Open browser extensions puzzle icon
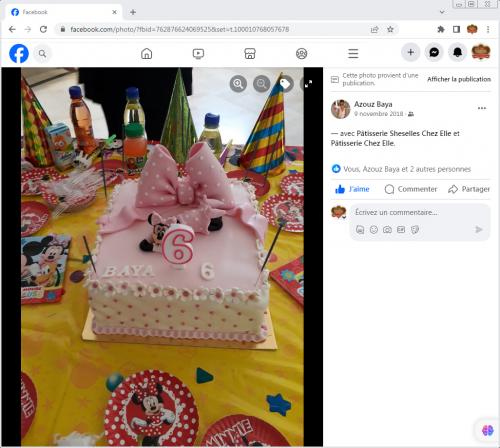 441,29
